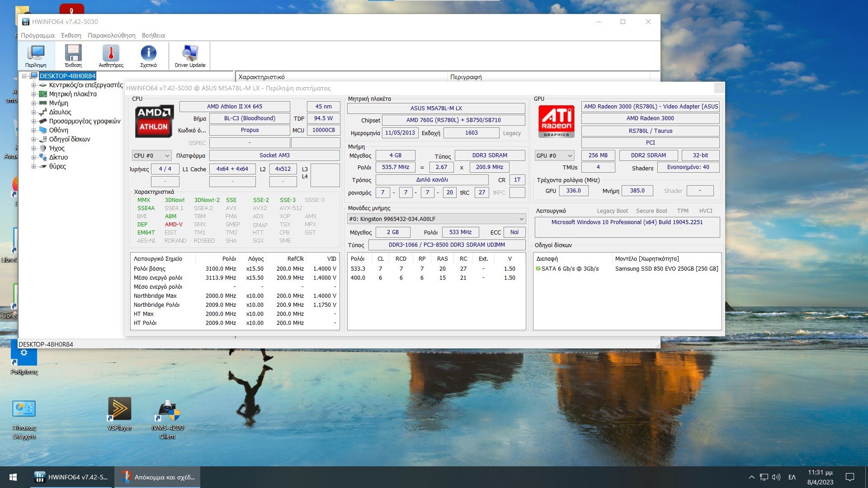Click the Northbridge Max row
868x488 pixels.
tap(235, 296)
